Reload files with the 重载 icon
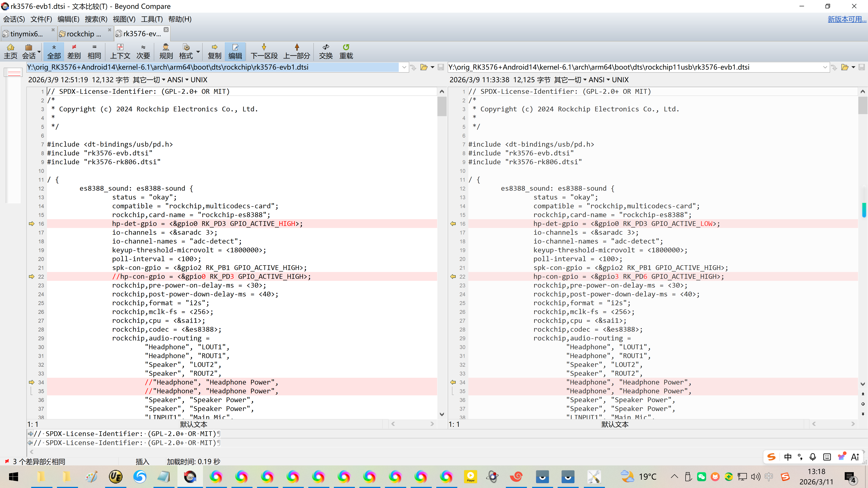 coord(346,51)
